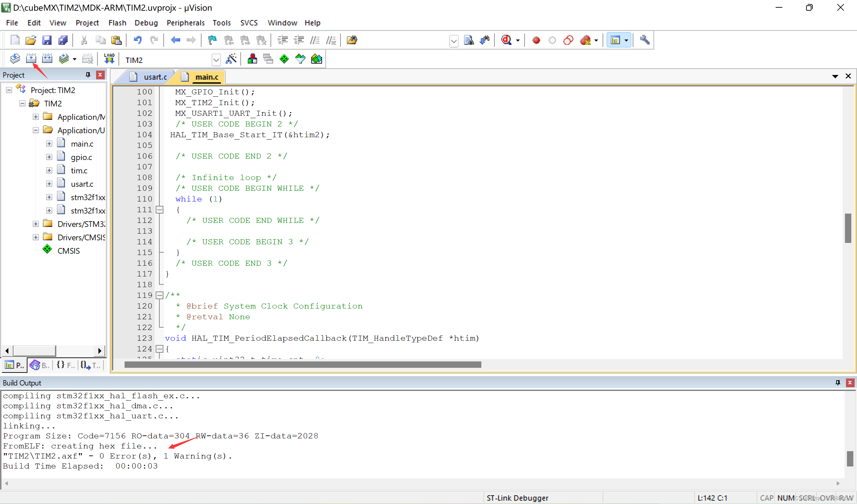Screen dimensions: 857x504
Task: Open Configuration wrench icon
Action: click(644, 40)
